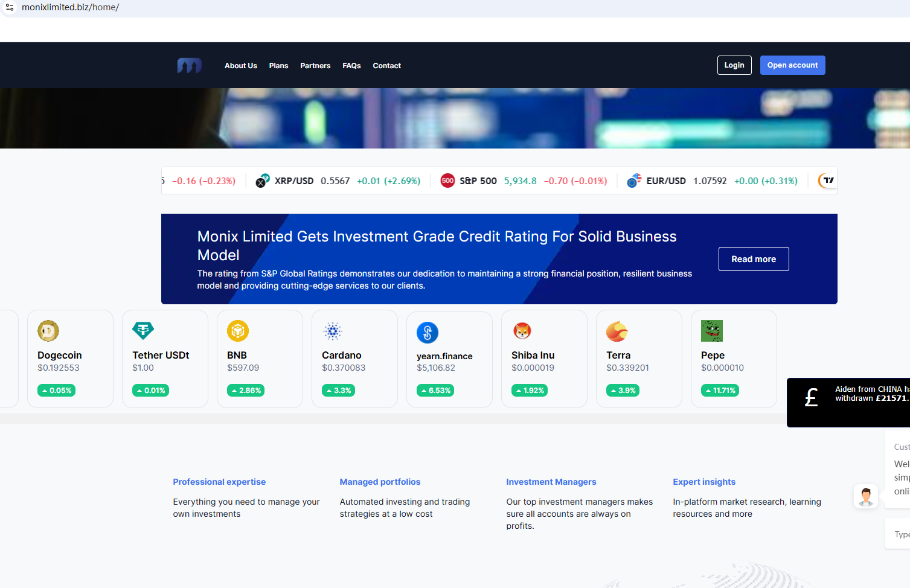Click the yearn.finance coin icon
Screen dimensions: 910x588
point(428,333)
